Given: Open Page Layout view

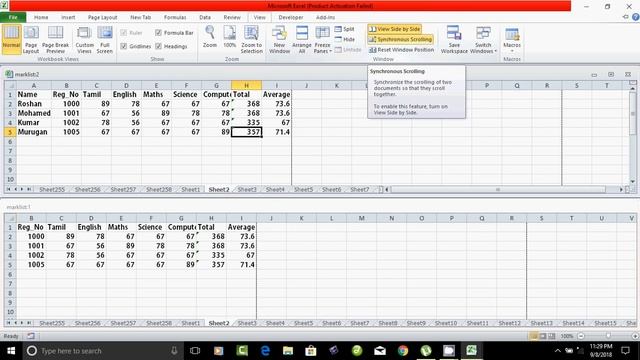Looking at the screenshot, I should click(31, 39).
